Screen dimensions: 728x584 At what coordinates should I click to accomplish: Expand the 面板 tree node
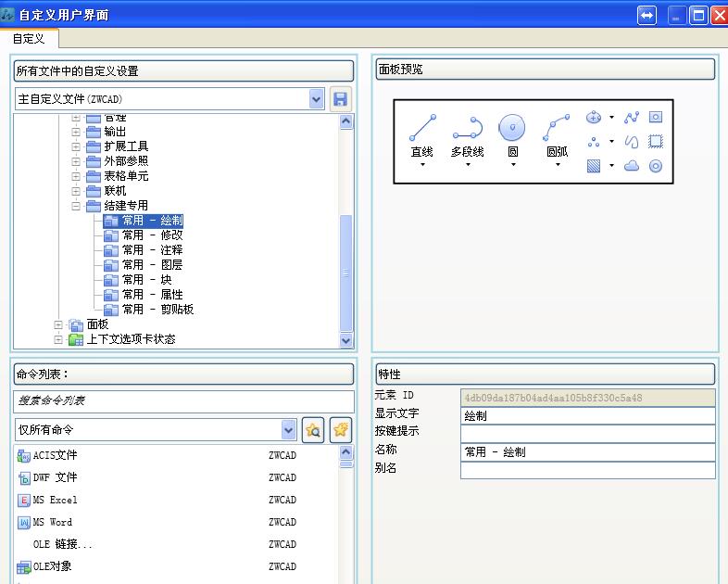59,324
